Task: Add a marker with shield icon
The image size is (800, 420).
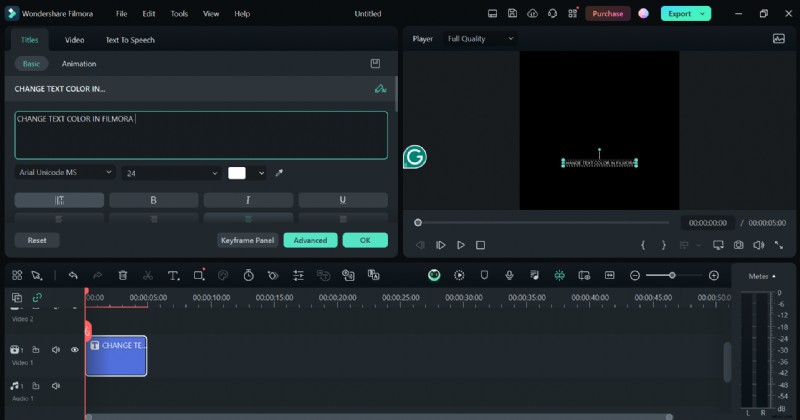Action: [484, 276]
